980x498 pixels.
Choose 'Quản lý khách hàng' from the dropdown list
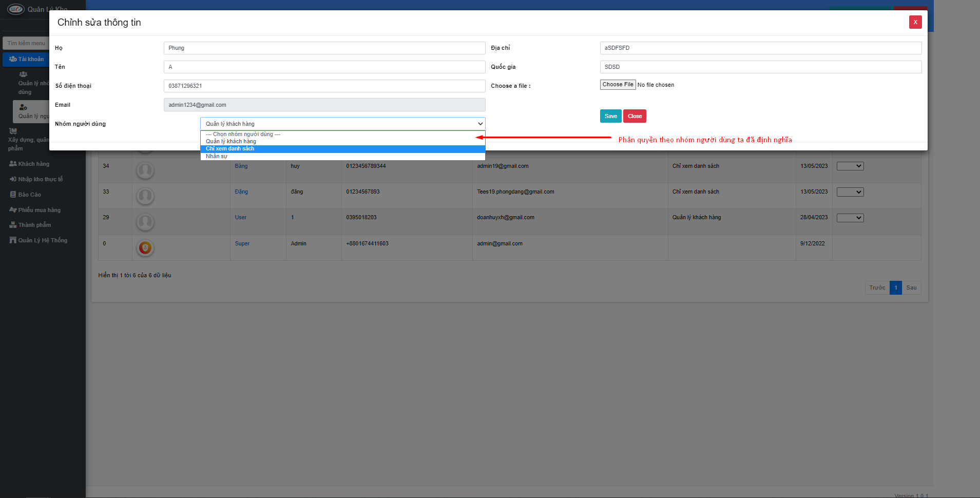click(343, 142)
